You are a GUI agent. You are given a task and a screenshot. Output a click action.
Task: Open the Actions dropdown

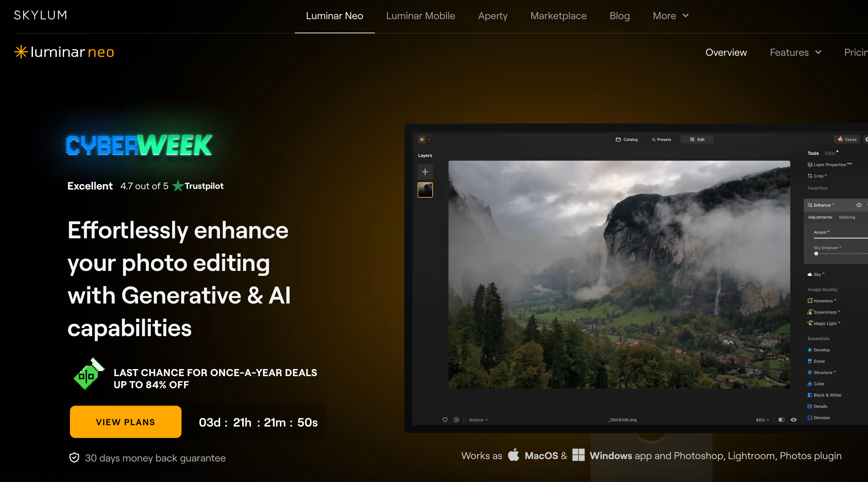coord(478,420)
